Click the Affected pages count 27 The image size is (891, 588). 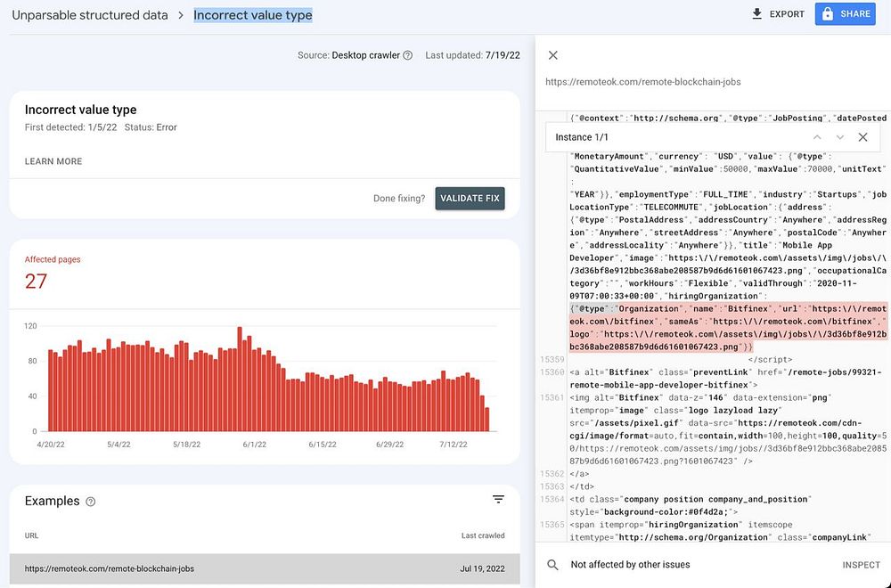(x=37, y=282)
